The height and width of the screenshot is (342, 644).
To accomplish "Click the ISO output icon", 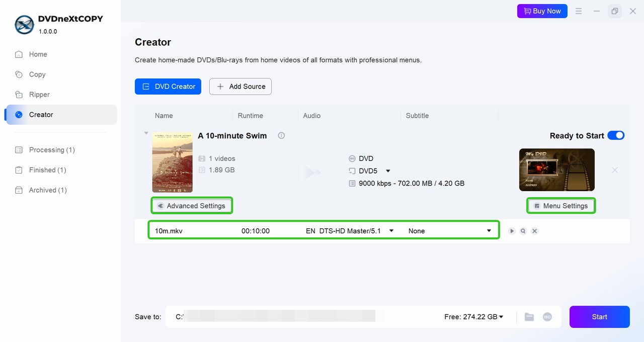I will click(547, 317).
